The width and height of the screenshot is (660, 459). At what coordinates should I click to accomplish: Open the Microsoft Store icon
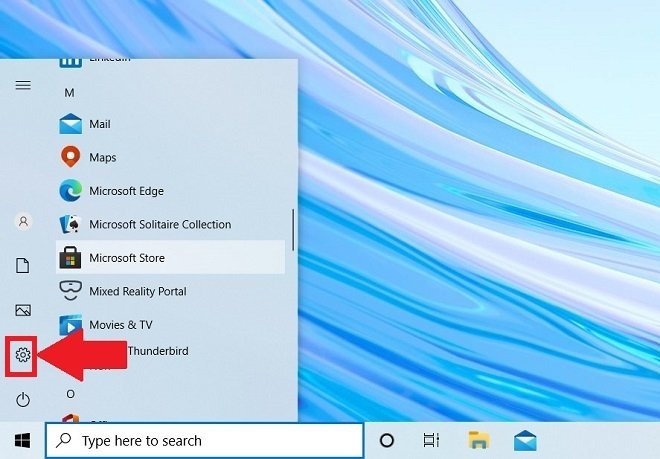(70, 257)
